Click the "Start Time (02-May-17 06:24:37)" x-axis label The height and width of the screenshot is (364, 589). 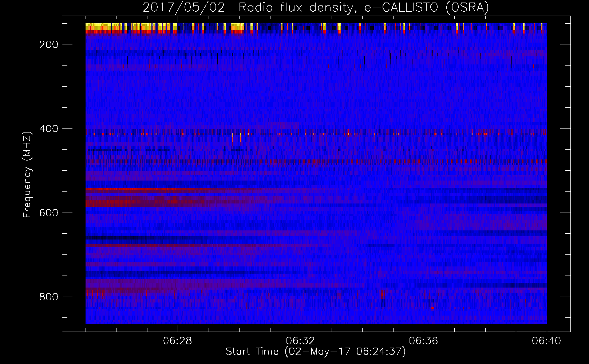pyautogui.click(x=316, y=352)
